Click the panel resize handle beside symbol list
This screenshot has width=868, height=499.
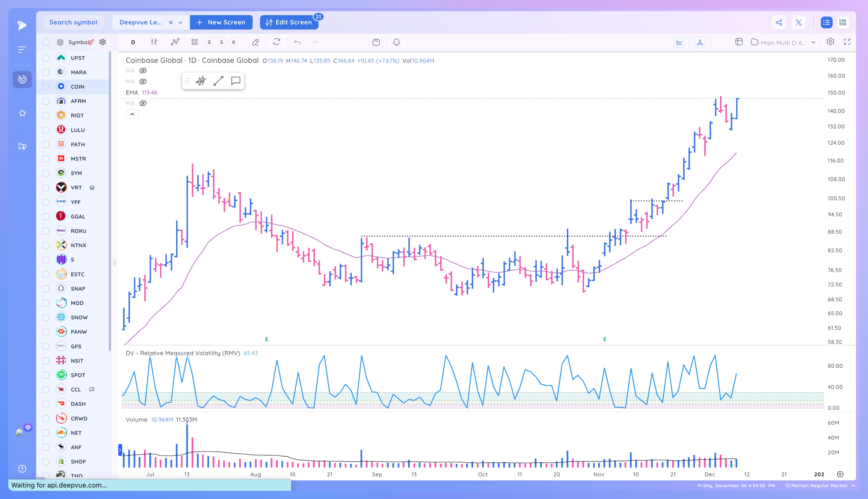[114, 264]
